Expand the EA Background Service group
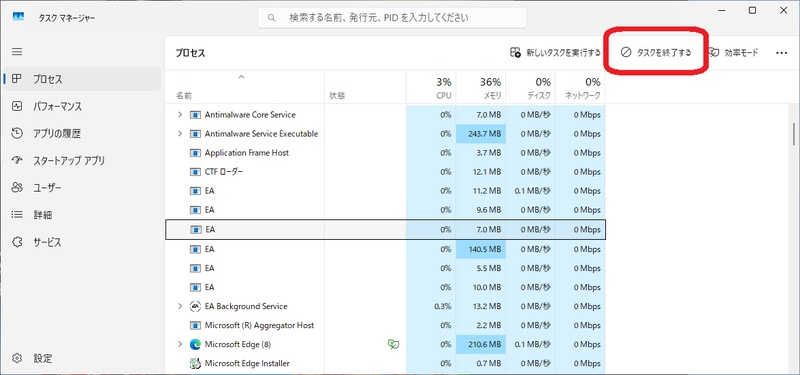 180,306
